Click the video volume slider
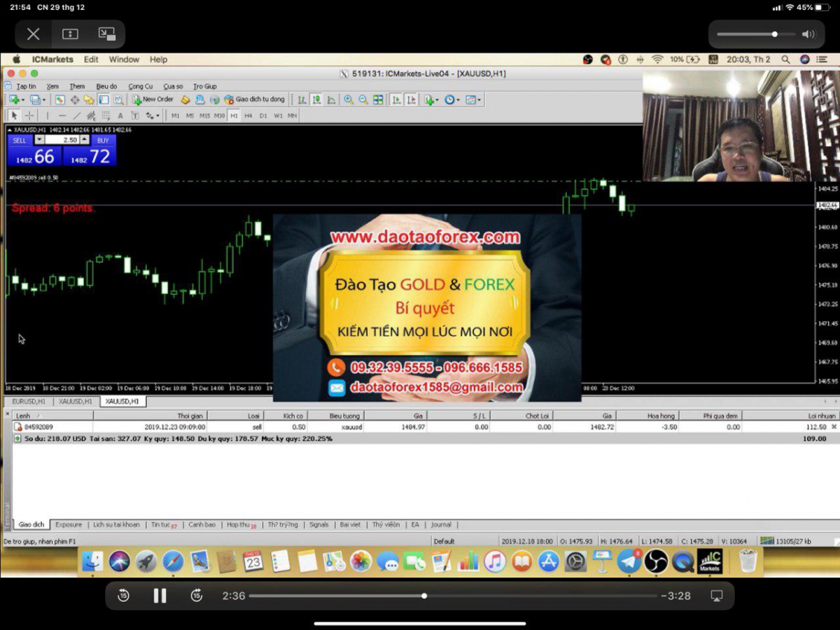 [756, 34]
